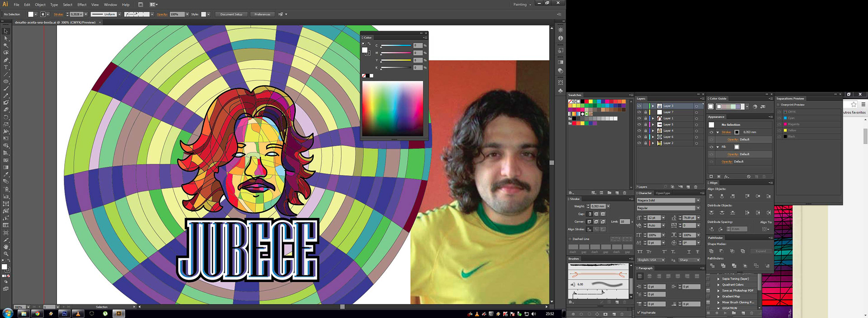Apply Unite shape mode in Pathfinder
This screenshot has height=318, width=868.
pos(711,251)
